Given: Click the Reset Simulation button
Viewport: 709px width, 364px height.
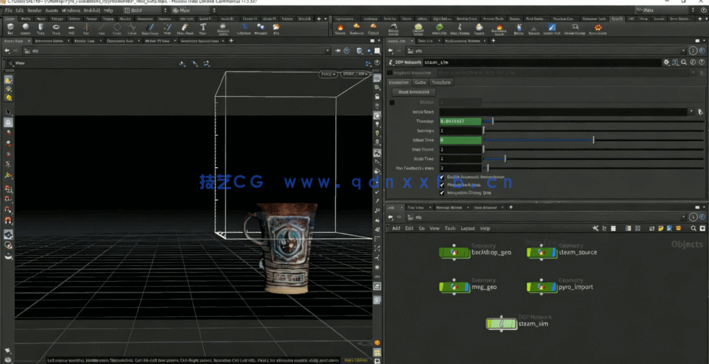Looking at the screenshot, I should [x=414, y=92].
